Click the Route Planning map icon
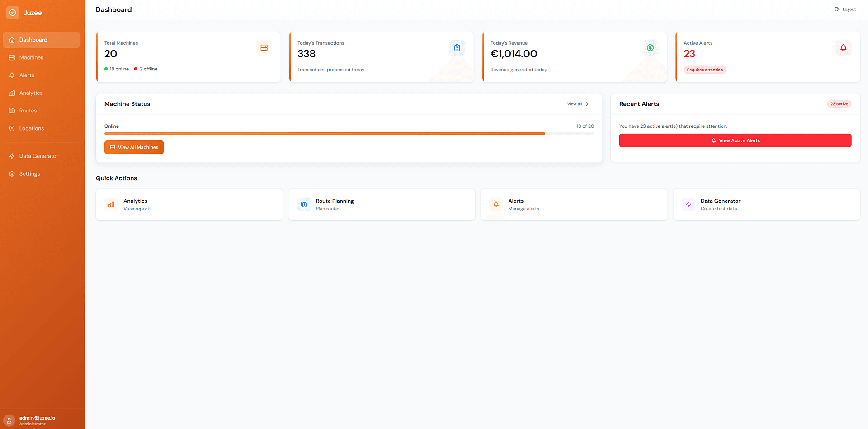 click(304, 205)
